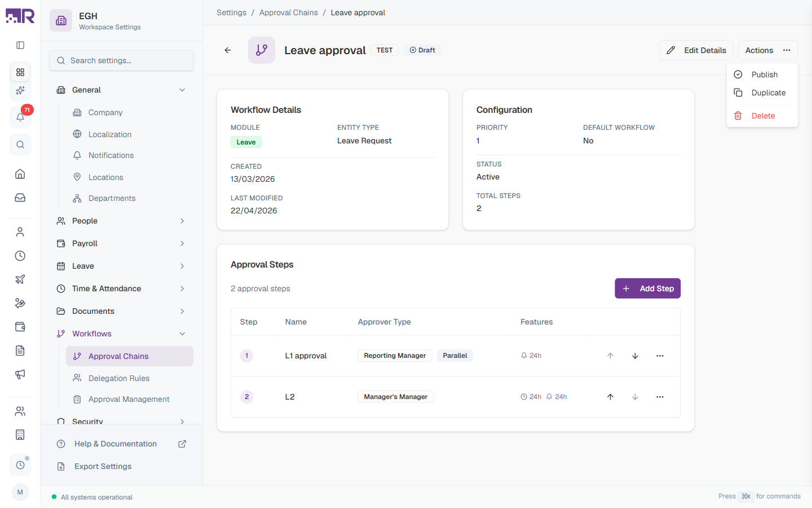Open the recent activity clock icon near bottom
This screenshot has height=508, width=812.
(20, 465)
